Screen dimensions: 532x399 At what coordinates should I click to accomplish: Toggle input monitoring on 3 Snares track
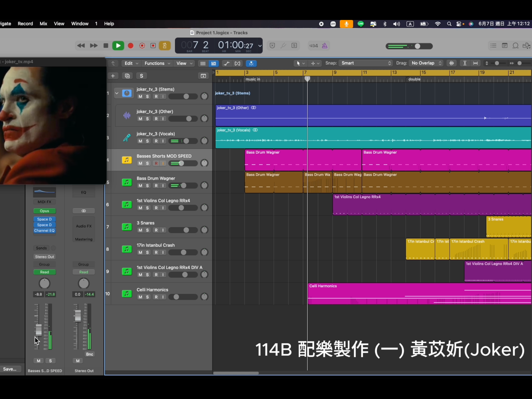coord(163,230)
